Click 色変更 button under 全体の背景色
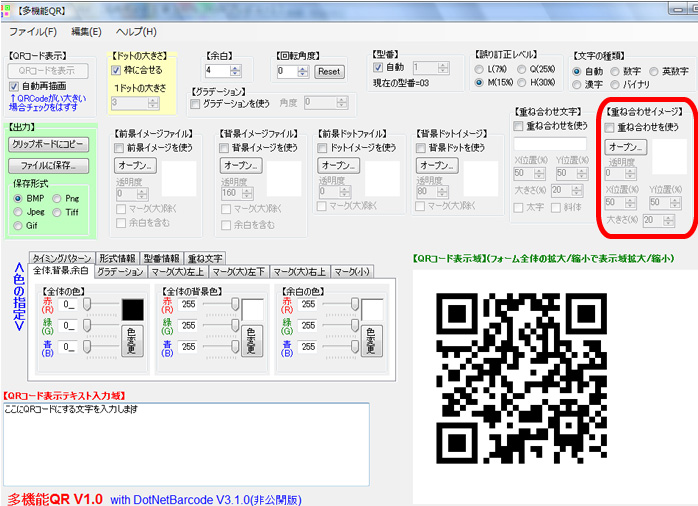 click(x=252, y=341)
